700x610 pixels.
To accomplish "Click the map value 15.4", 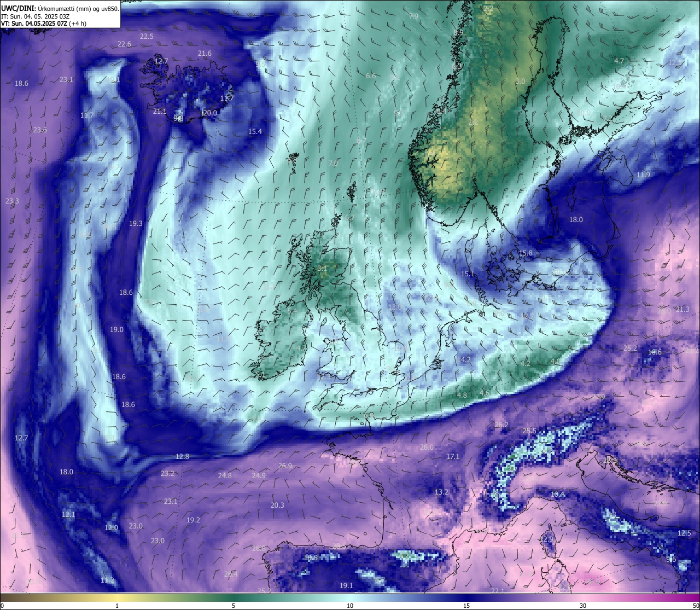I will (x=255, y=131).
